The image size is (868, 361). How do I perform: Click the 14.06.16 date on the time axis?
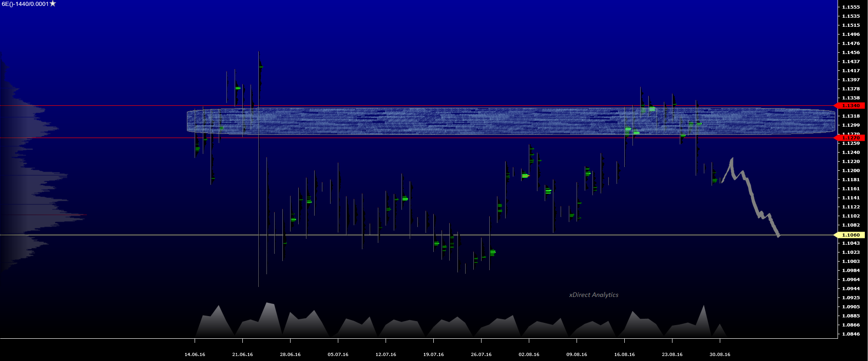point(195,355)
